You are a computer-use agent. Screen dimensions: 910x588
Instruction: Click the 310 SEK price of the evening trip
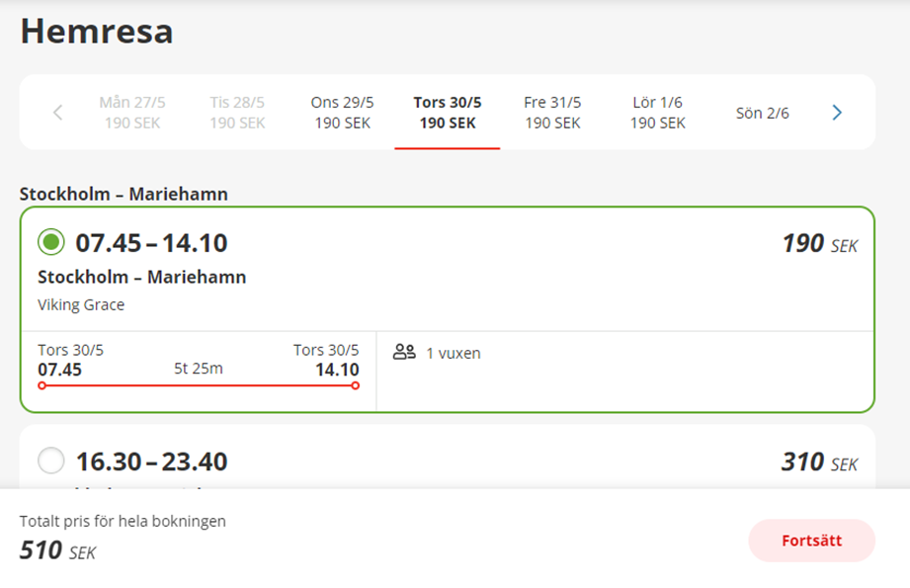pos(819,462)
